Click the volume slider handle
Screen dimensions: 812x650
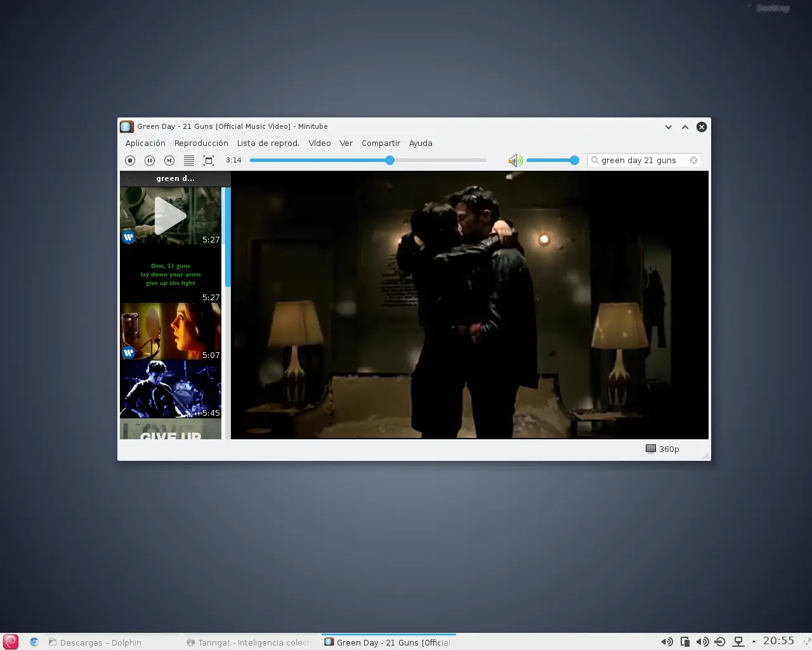point(574,161)
